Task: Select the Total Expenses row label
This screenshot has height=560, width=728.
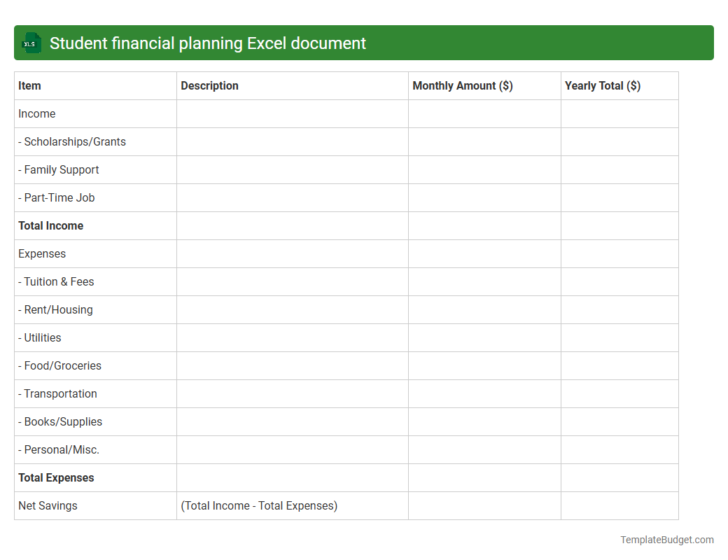Action: (56, 477)
